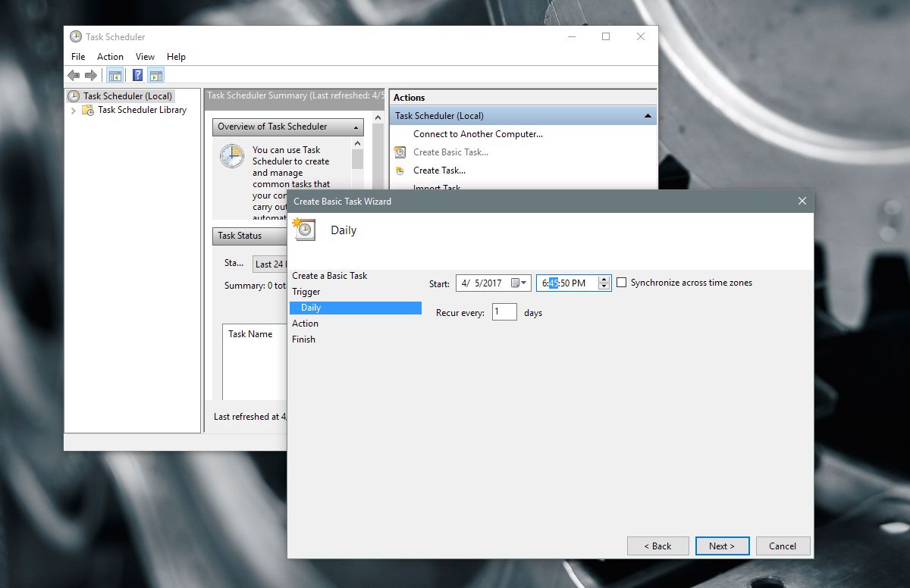Screen dimensions: 910x588
Task: Maximize the Task Scheduler window
Action: click(x=606, y=36)
